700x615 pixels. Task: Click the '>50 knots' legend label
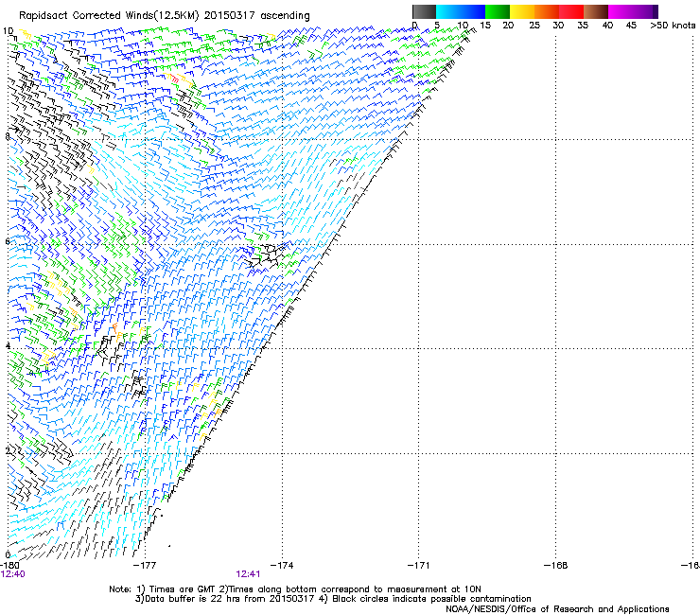(673, 26)
